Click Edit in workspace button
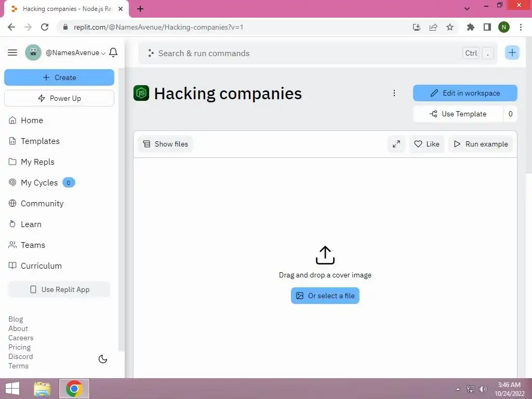This screenshot has height=399, width=532. click(x=465, y=93)
